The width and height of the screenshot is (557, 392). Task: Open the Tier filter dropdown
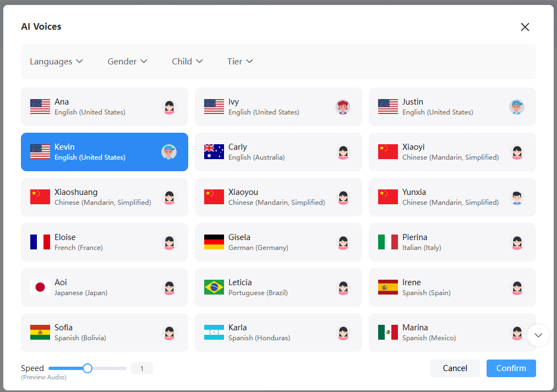[240, 62]
